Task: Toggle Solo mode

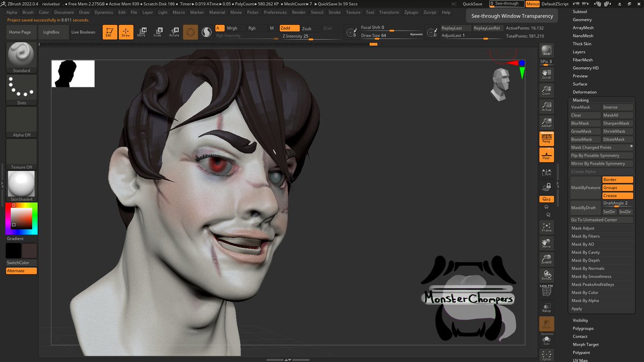Action: [546, 339]
